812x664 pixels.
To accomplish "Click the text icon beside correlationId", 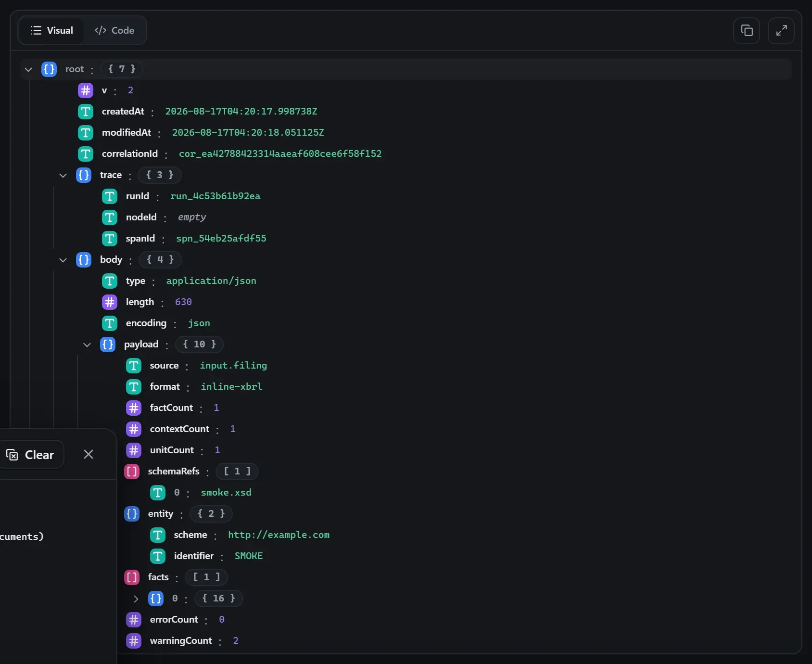I will coord(86,154).
